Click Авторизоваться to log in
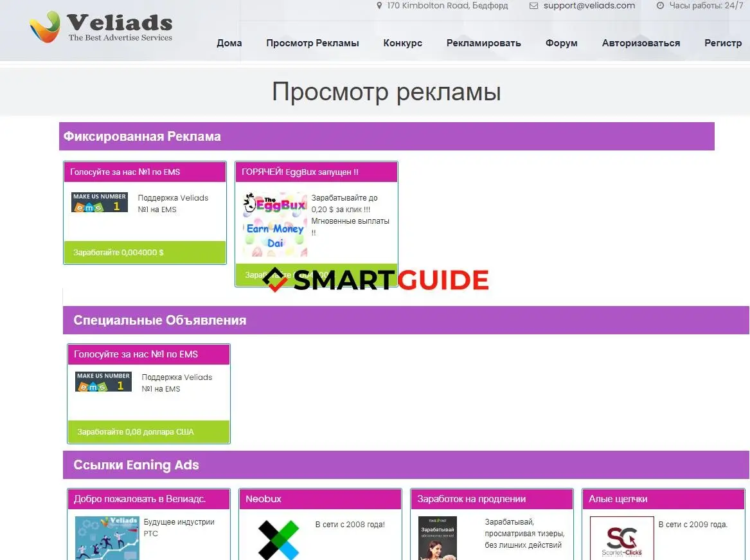750x560 pixels. [640, 42]
